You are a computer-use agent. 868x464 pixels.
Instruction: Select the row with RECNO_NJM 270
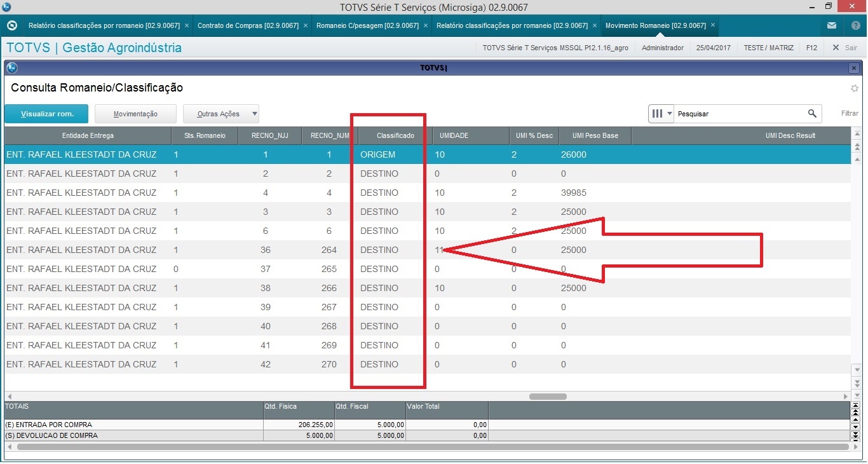(x=427, y=364)
